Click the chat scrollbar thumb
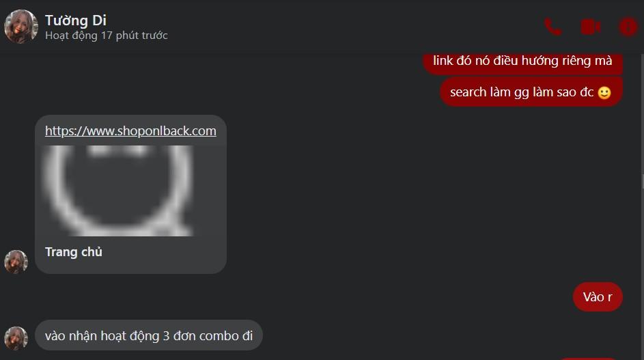 click(643, 181)
